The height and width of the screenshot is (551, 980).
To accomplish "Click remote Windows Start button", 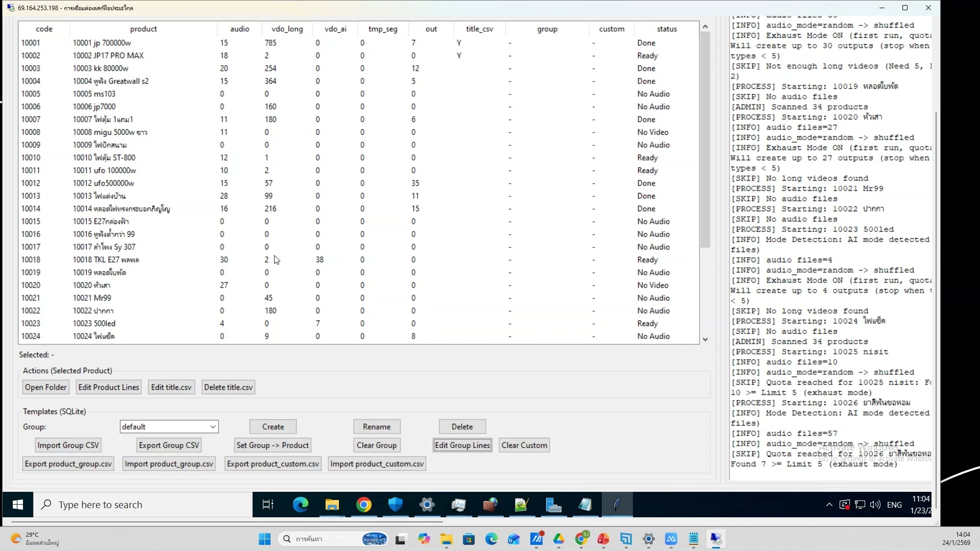I will pos(18,505).
